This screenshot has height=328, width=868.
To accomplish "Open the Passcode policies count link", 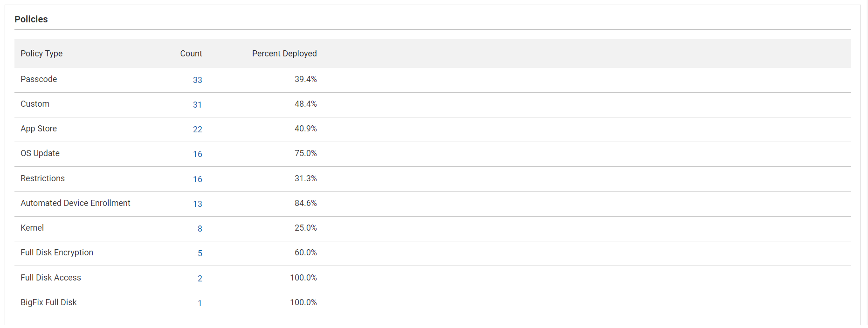I will click(x=197, y=80).
